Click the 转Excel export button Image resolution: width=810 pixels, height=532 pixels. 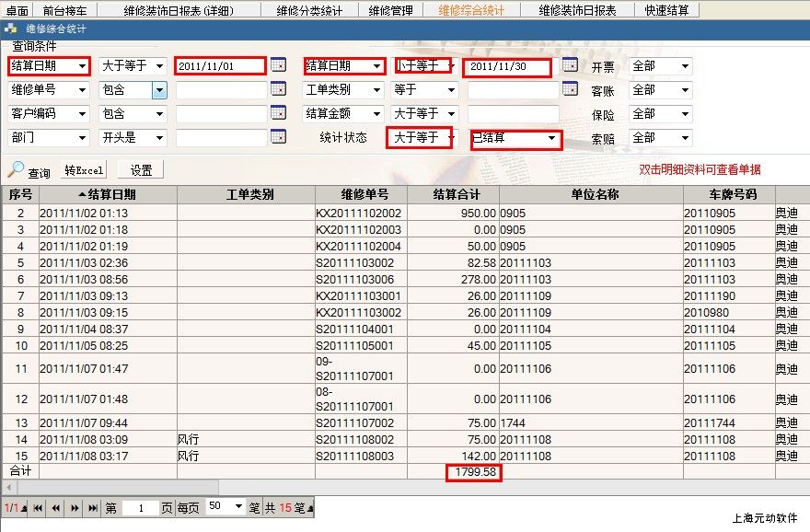[x=84, y=170]
